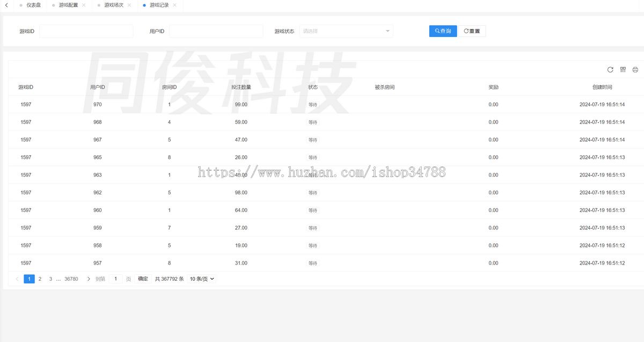Click the 房间ID column header

click(169, 87)
